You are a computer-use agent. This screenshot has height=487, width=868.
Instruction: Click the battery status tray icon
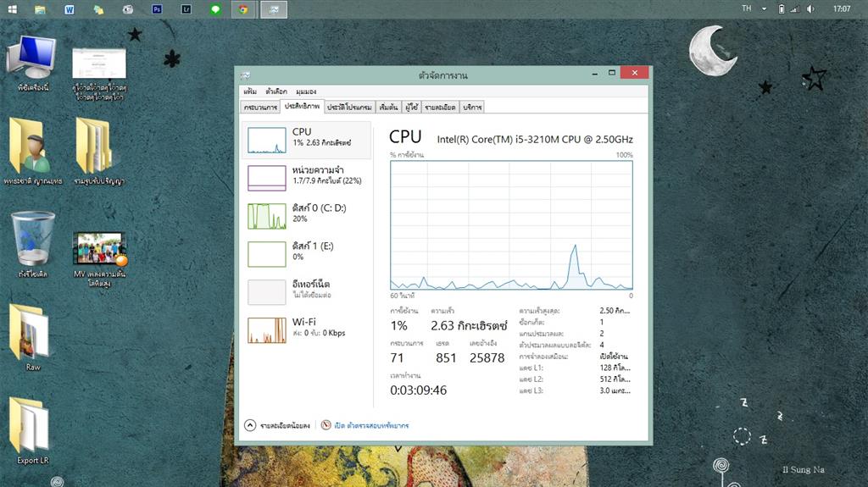[x=781, y=8]
